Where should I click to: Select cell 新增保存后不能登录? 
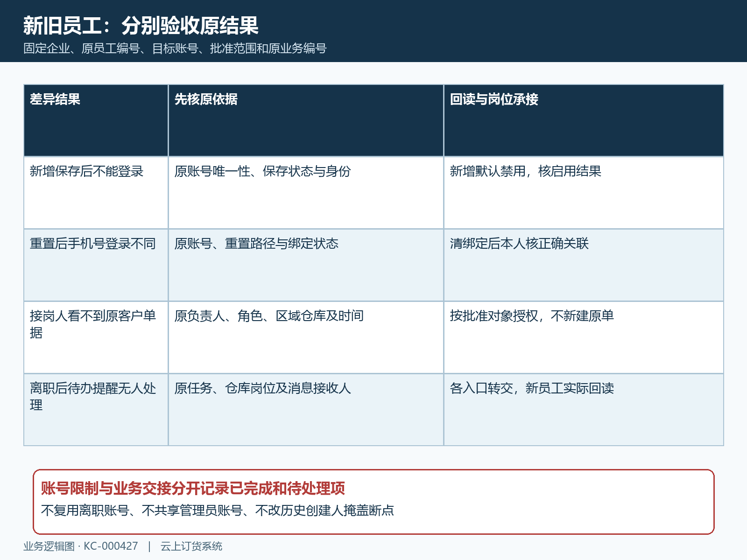point(96,193)
